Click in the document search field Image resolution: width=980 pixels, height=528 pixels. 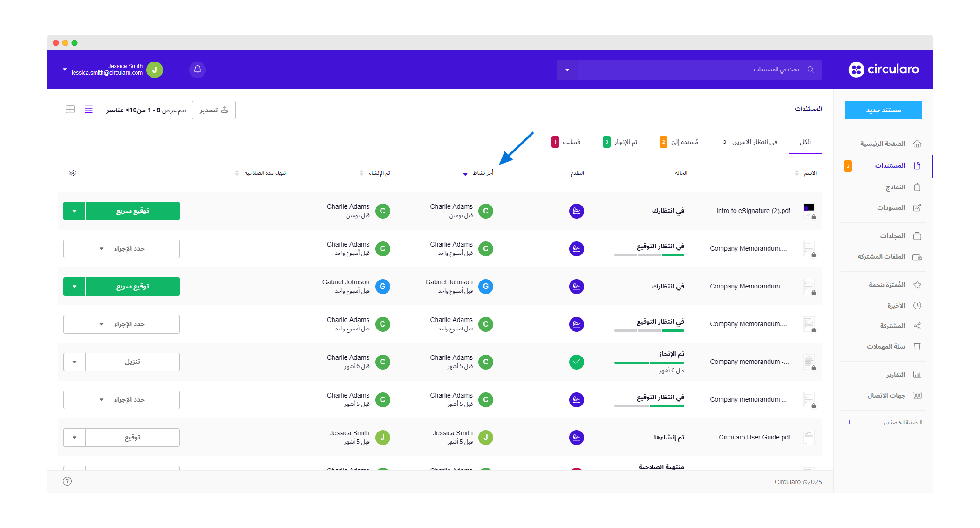[689, 69]
